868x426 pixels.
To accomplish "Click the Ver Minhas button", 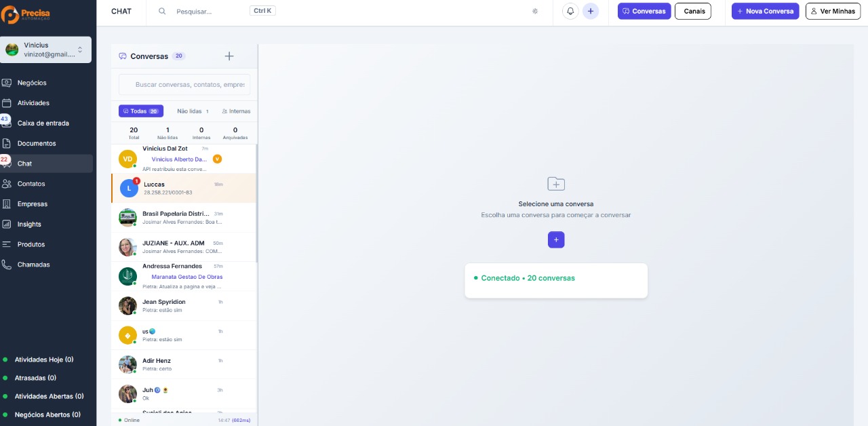I will click(x=833, y=12).
